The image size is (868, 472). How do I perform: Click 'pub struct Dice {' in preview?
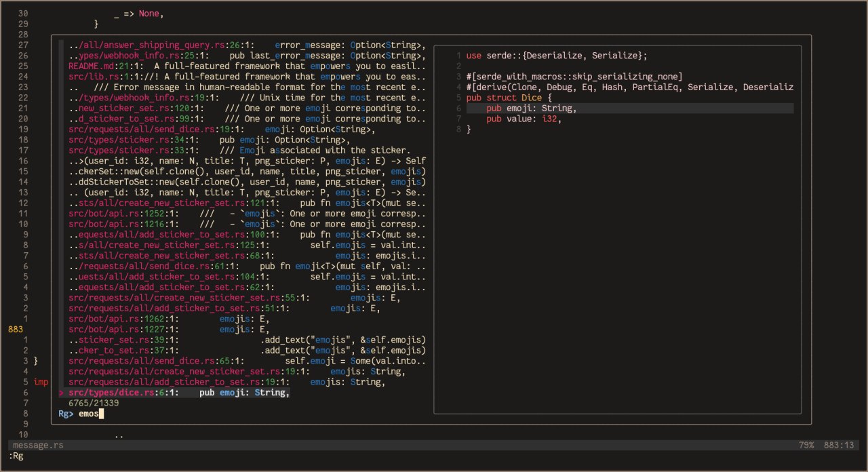pyautogui.click(x=509, y=98)
